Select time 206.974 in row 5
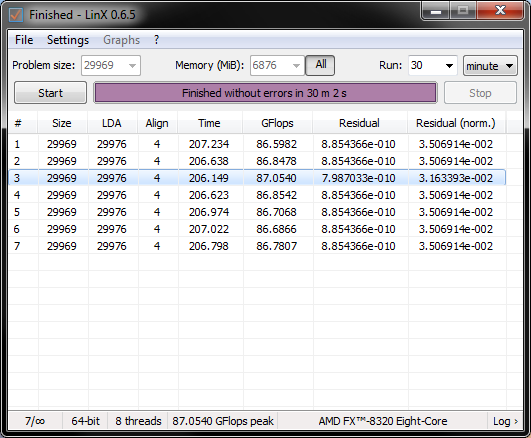The height and width of the screenshot is (438, 531). tap(209, 212)
